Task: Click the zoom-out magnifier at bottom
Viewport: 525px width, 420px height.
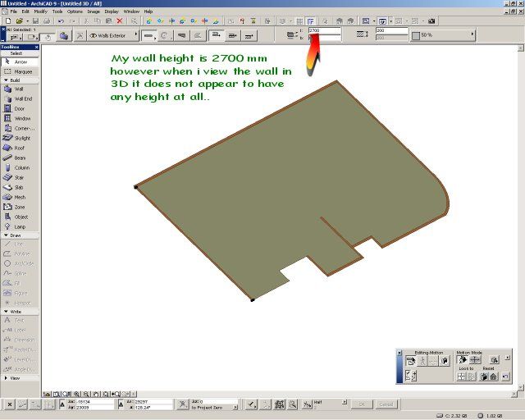Action: tap(86, 395)
